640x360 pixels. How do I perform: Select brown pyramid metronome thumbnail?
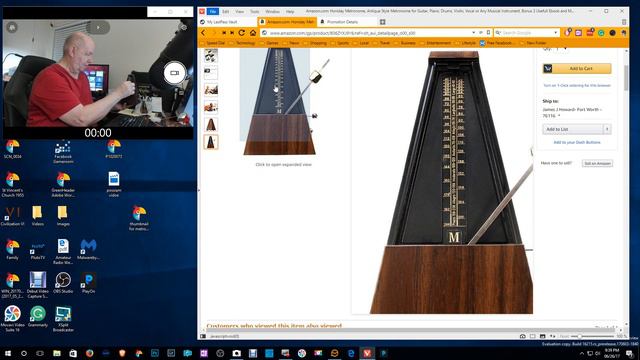[211, 124]
